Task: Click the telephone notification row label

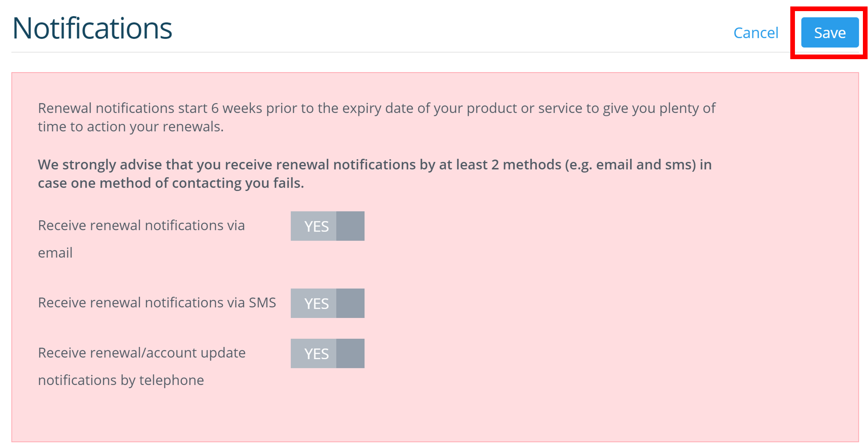Action: 142,366
